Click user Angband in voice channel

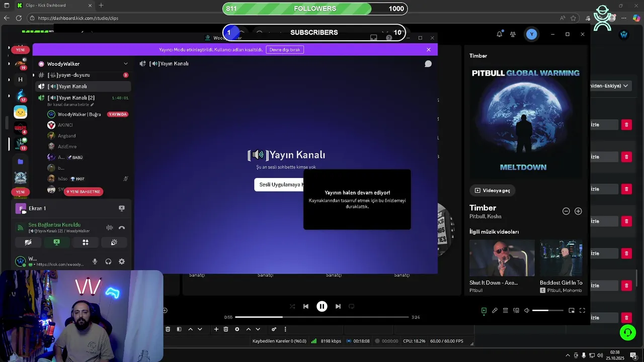(x=67, y=136)
